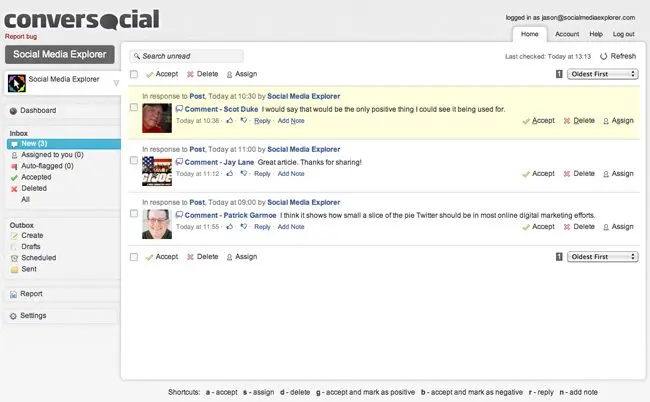Click Accept in Patrick Garmoe row
The image size is (650, 402).
coord(538,227)
